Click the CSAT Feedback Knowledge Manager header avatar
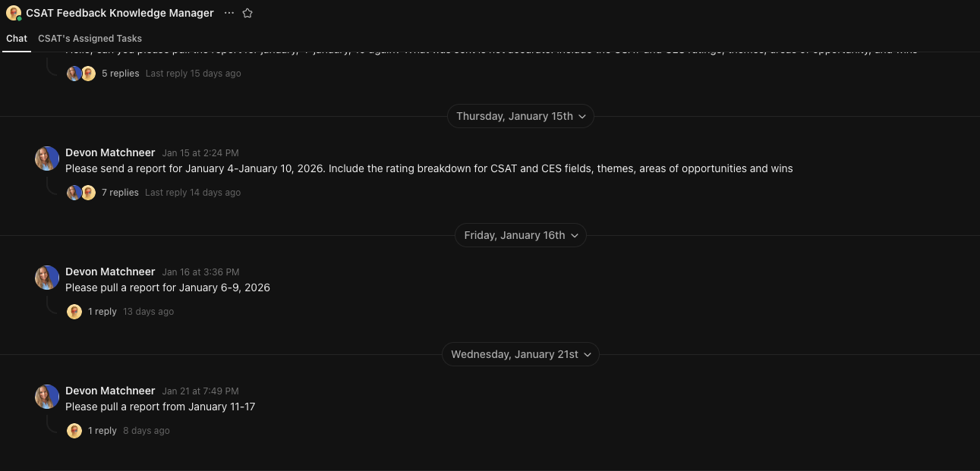980x471 pixels. click(14, 13)
